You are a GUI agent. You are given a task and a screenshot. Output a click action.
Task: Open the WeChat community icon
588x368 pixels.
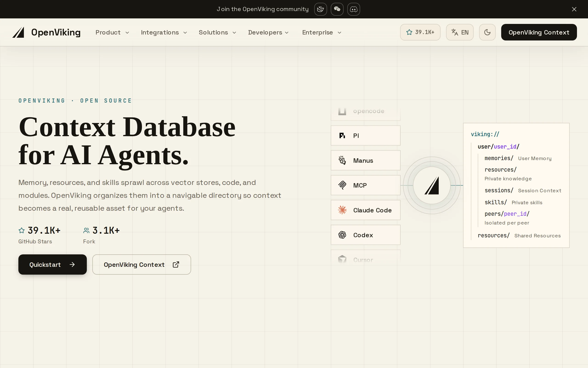[x=337, y=9]
